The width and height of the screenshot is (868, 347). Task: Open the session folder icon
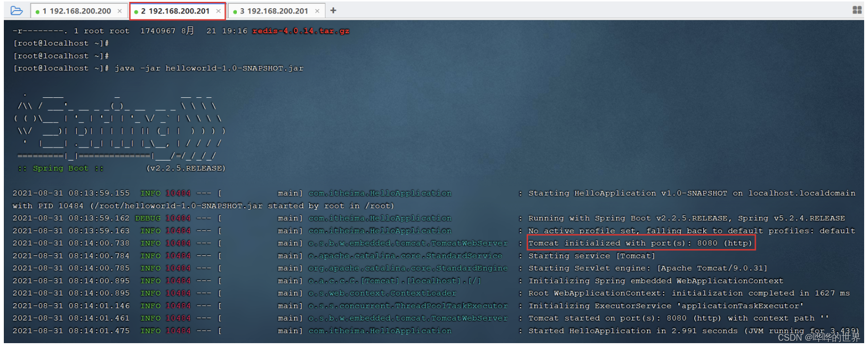pyautogui.click(x=16, y=10)
